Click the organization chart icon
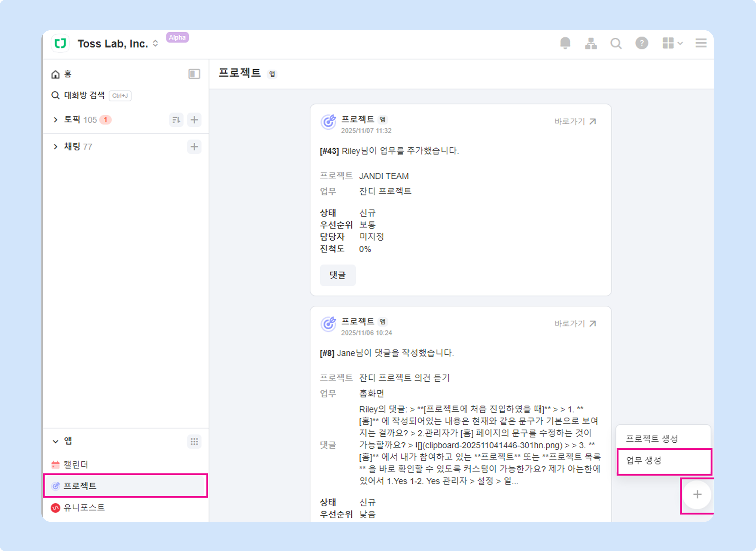Screen dimensions: 756x551 tap(591, 43)
